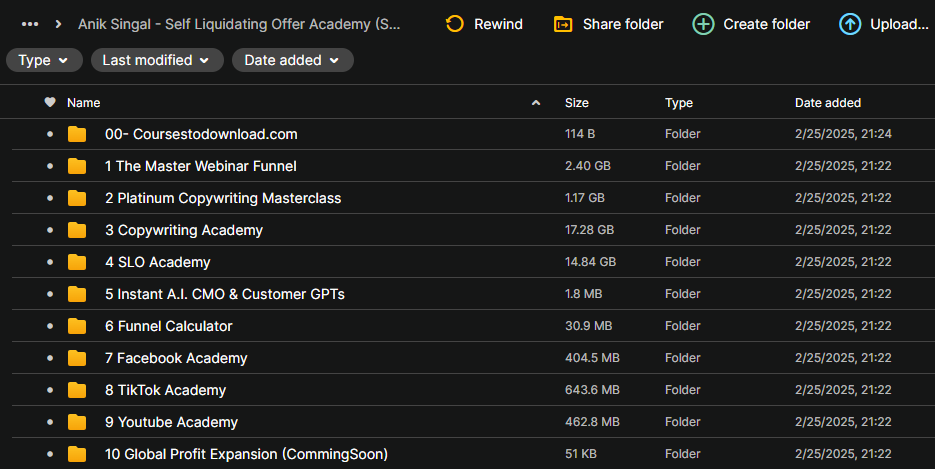935x469 pixels.
Task: Toggle favorite dot for 00- Coursestodownload.com
Action: coord(50,134)
